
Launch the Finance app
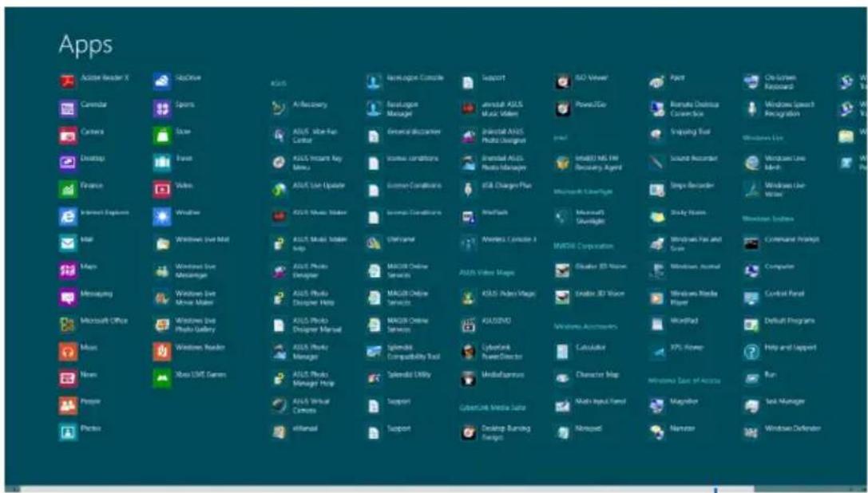click(x=81, y=189)
